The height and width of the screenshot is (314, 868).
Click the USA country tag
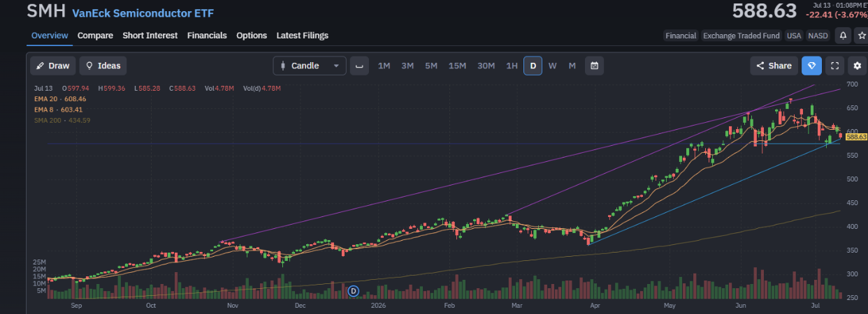coord(794,36)
